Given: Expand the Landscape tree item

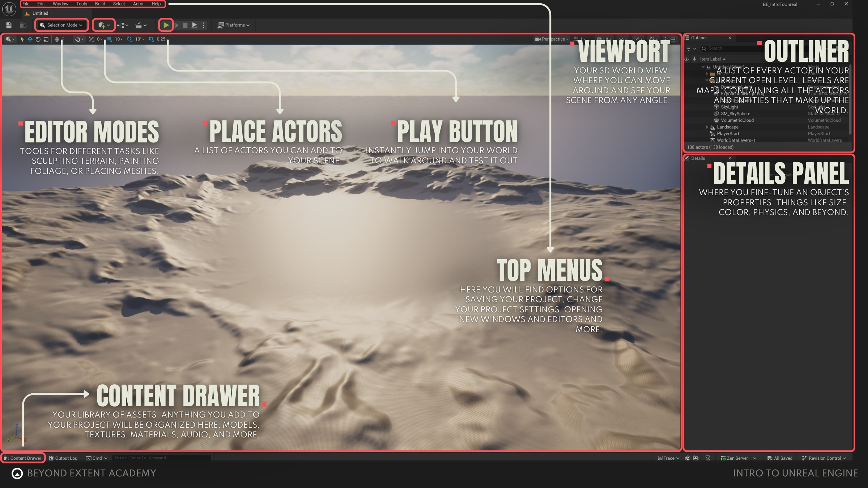Looking at the screenshot, I should [707, 127].
